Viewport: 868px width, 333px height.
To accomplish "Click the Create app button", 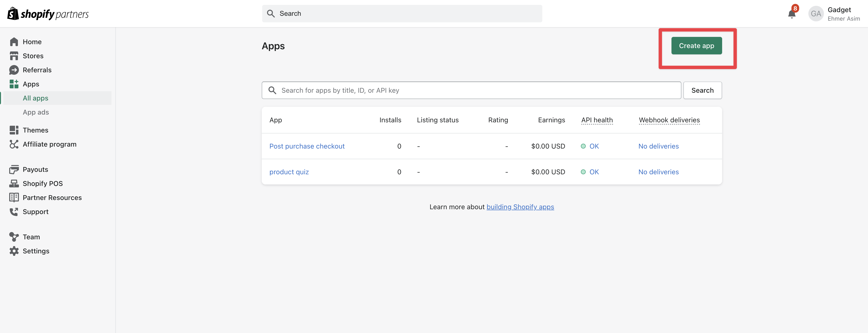I will click(696, 45).
